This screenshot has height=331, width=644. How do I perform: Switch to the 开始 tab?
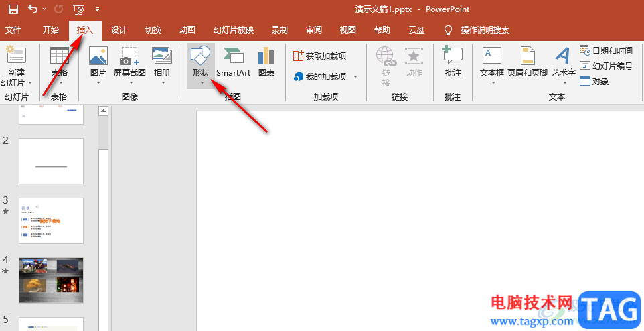tap(50, 30)
